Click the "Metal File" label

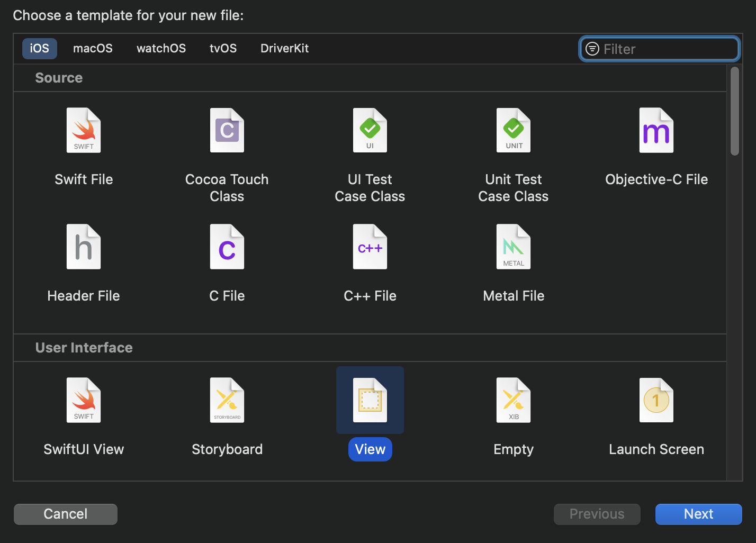(514, 296)
